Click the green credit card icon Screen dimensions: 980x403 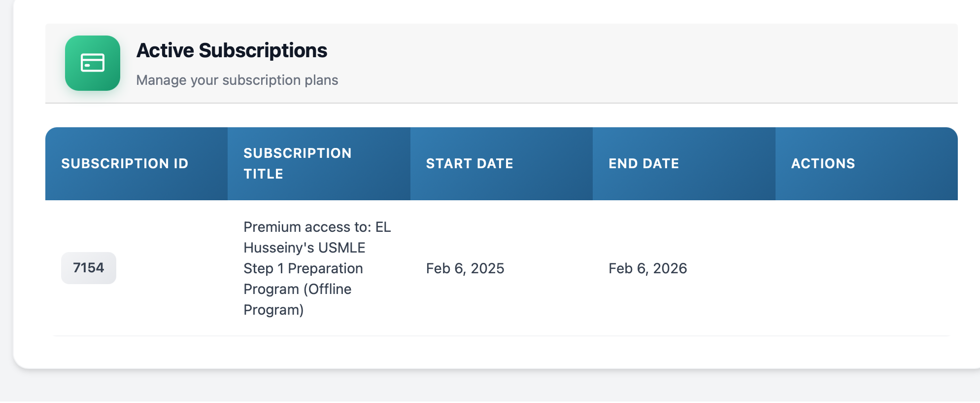coord(93,63)
